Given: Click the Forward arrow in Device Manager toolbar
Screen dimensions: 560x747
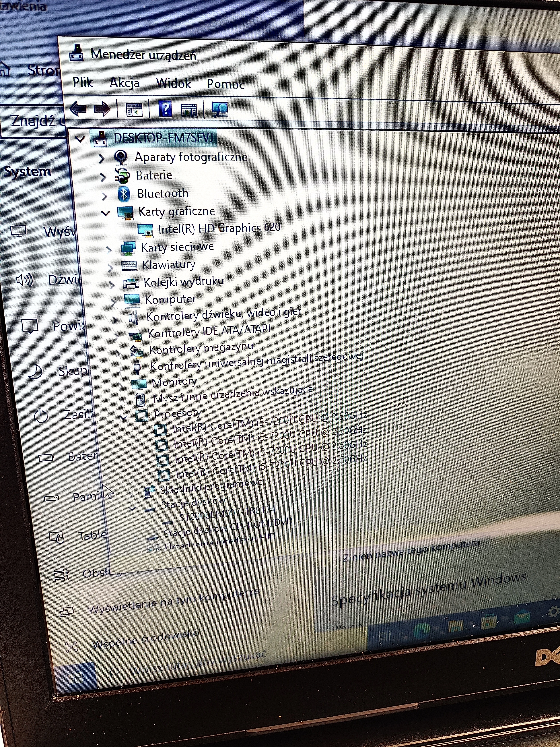Looking at the screenshot, I should (x=102, y=109).
